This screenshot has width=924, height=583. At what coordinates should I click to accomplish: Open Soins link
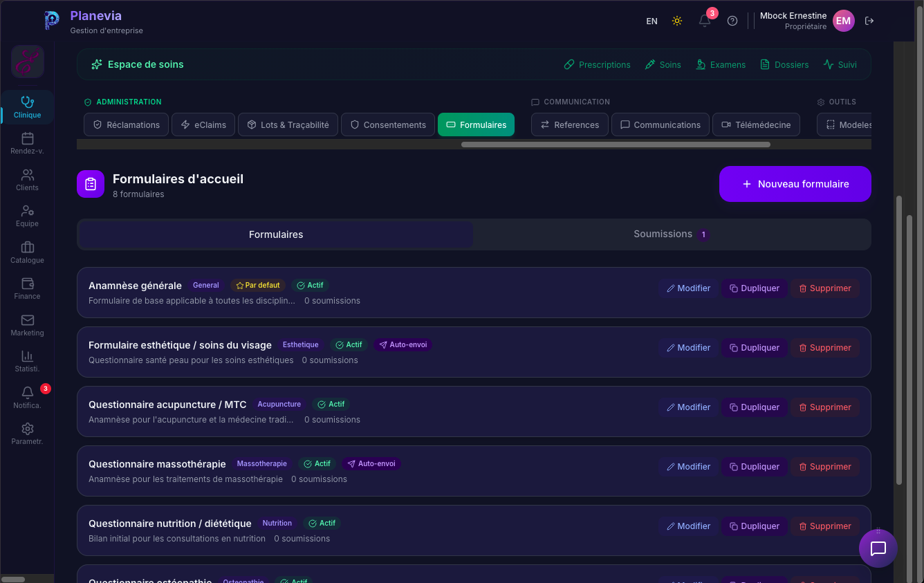pyautogui.click(x=663, y=64)
